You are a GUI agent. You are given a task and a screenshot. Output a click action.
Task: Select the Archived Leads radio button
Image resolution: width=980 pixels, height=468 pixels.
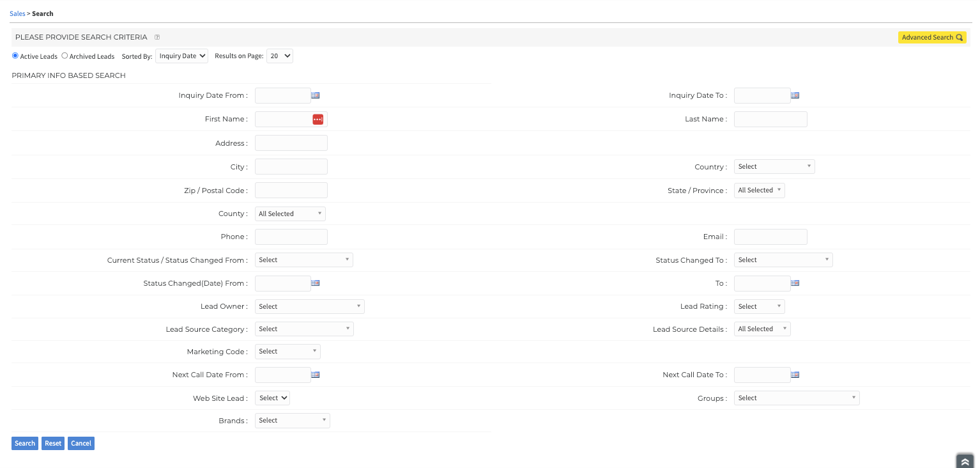(65, 56)
